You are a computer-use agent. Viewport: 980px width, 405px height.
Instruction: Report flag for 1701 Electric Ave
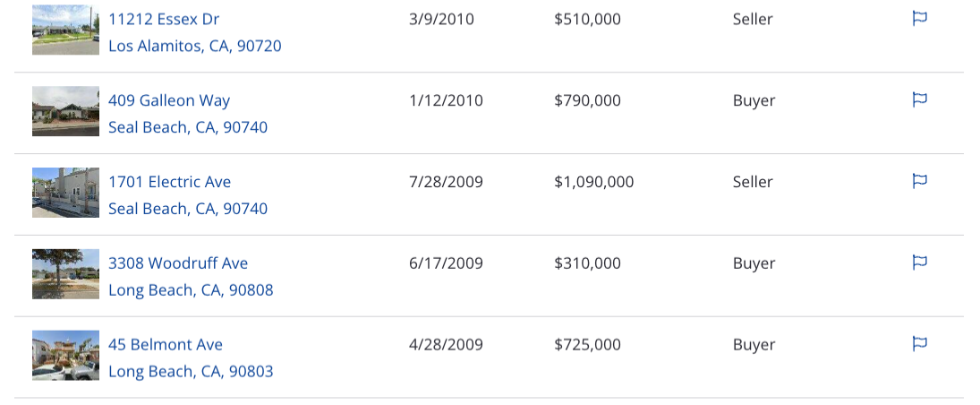point(919,181)
